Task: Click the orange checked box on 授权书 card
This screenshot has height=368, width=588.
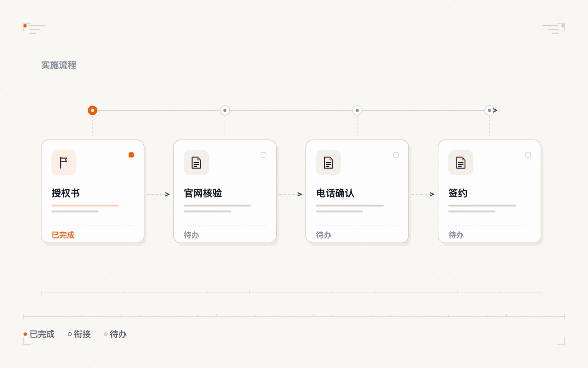Action: point(131,155)
